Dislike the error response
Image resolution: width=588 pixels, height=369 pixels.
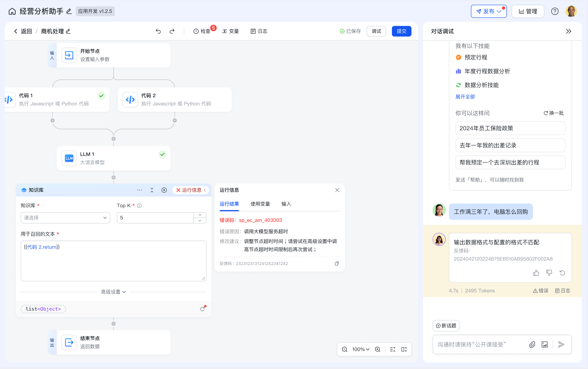(549, 273)
